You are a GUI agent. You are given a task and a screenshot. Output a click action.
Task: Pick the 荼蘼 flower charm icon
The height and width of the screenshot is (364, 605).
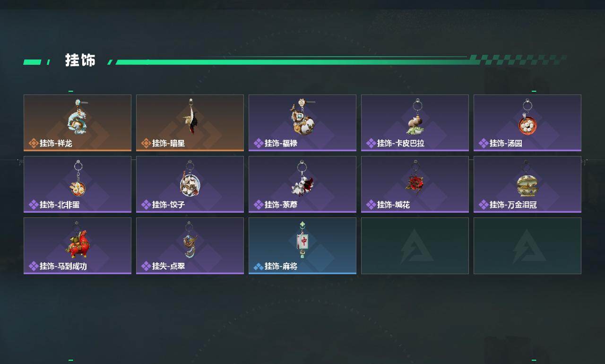tap(302, 179)
